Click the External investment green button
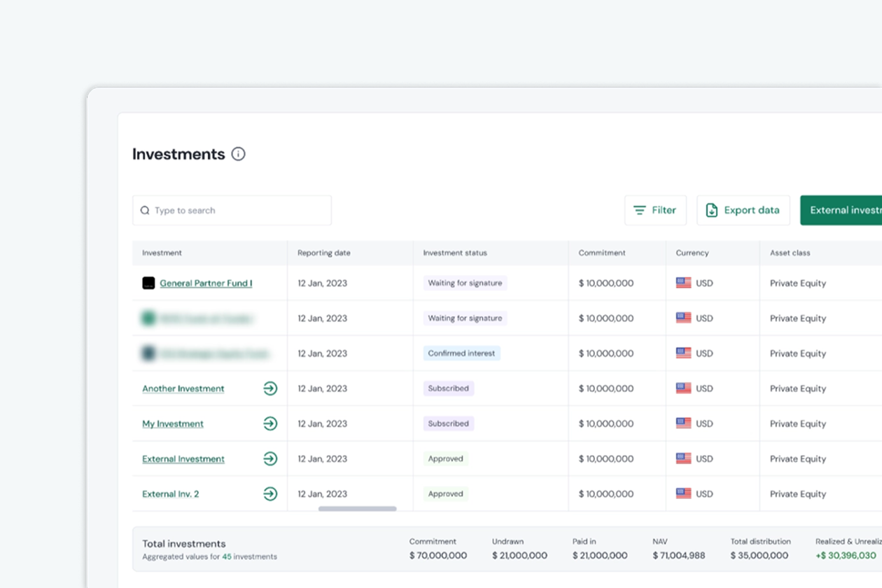 pos(841,210)
